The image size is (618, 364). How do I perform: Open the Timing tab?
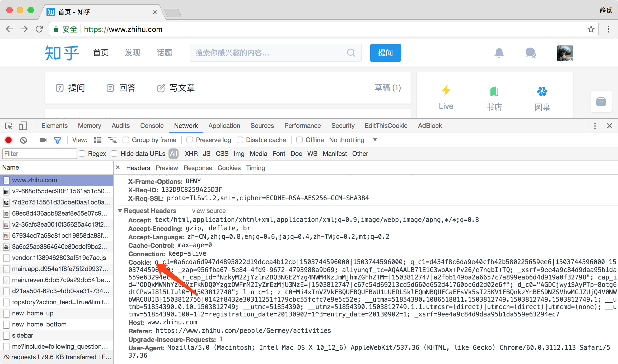[x=255, y=168]
